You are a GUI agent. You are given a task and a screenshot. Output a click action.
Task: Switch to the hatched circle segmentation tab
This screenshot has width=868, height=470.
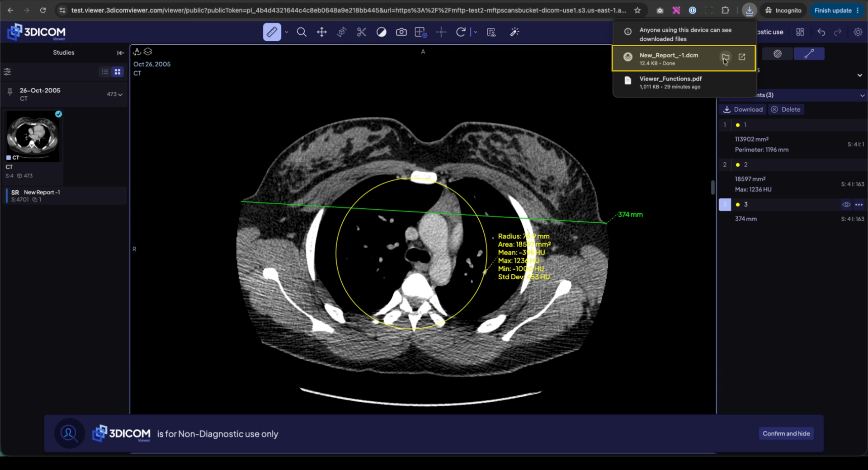click(778, 54)
